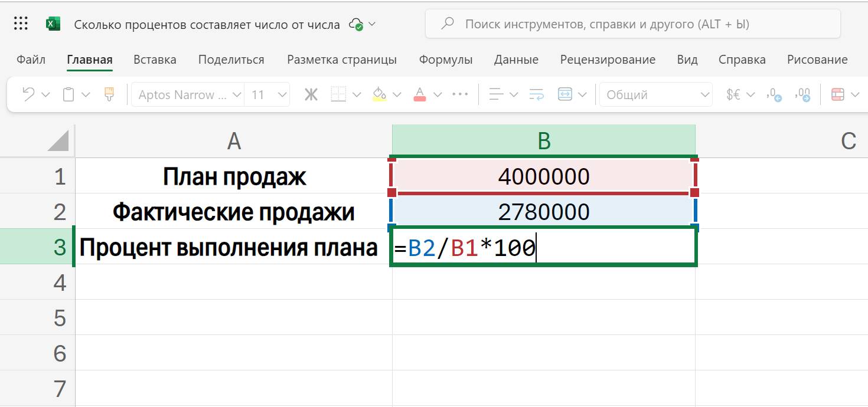Image resolution: width=868 pixels, height=407 pixels.
Task: Select the Format Painter brush
Action: pos(109,94)
